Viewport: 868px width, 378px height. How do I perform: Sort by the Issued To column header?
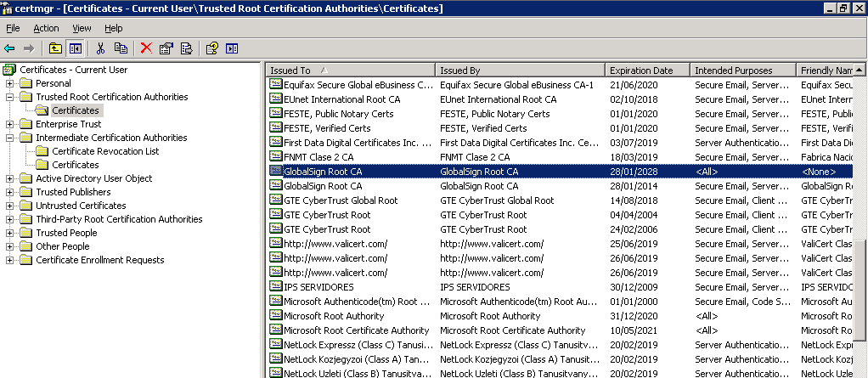pos(351,71)
